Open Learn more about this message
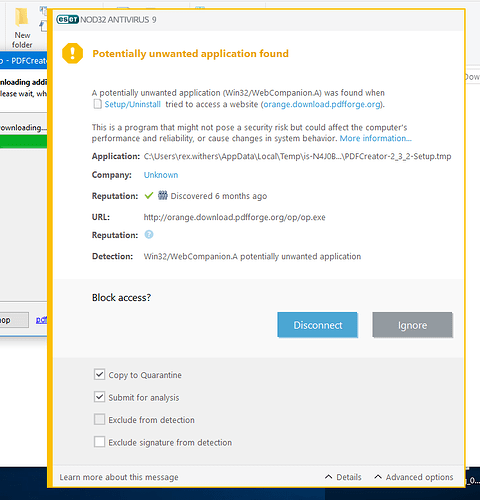Viewport: 480px width, 500px height. [119, 477]
